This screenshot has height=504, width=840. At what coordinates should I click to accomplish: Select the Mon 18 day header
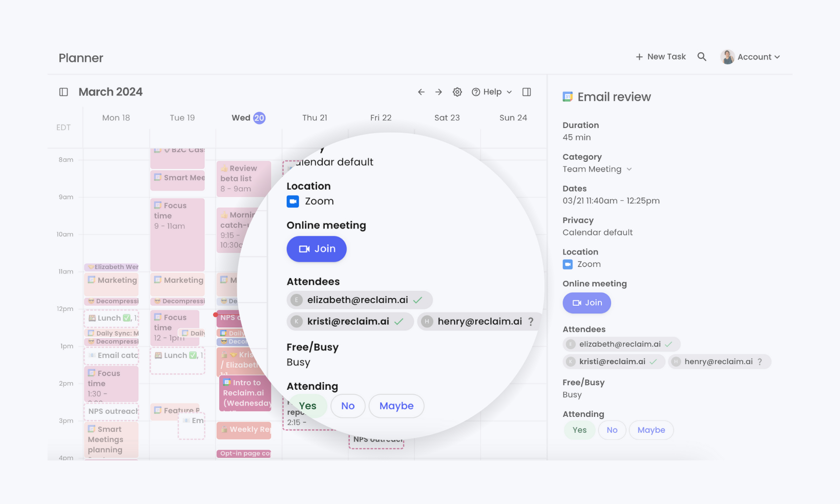(116, 118)
